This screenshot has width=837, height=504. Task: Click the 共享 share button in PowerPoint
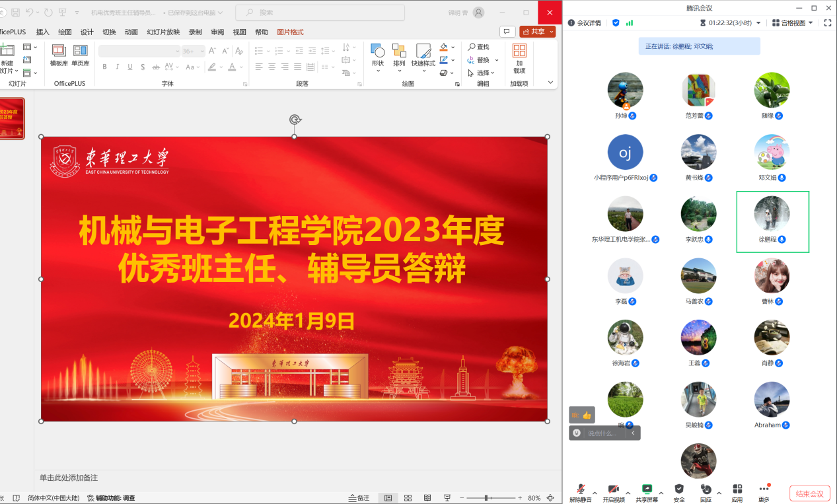(x=538, y=32)
